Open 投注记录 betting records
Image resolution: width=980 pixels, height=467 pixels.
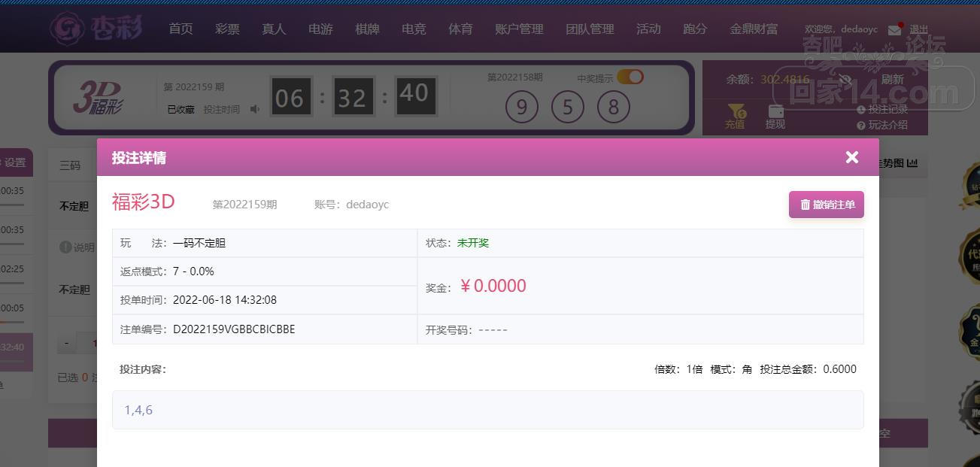click(x=882, y=110)
